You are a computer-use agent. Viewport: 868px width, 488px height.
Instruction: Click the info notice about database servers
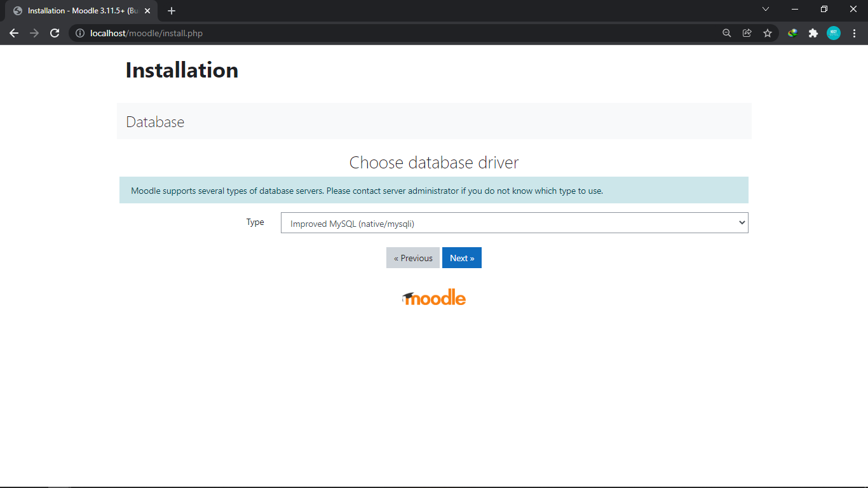tap(434, 191)
